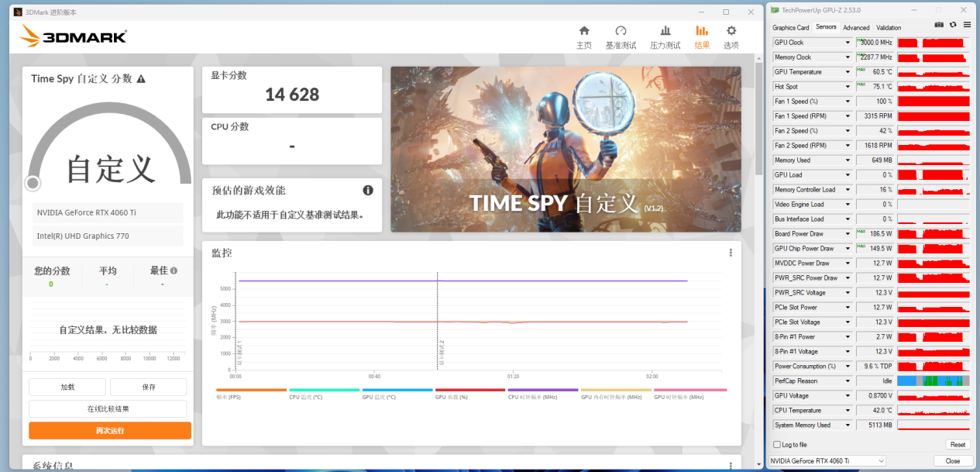Screen dimensions: 980x472
Task: Switch to the Graphics Card tab
Action: click(790, 27)
